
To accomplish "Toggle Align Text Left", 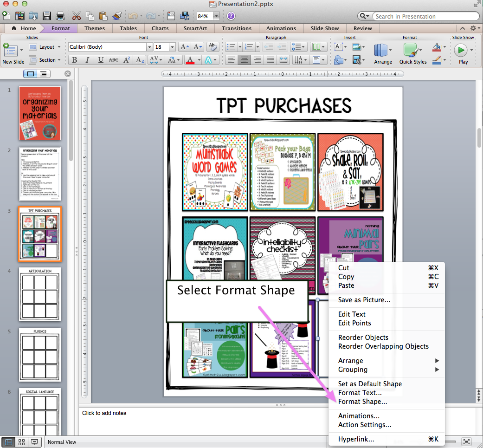I will point(231,60).
